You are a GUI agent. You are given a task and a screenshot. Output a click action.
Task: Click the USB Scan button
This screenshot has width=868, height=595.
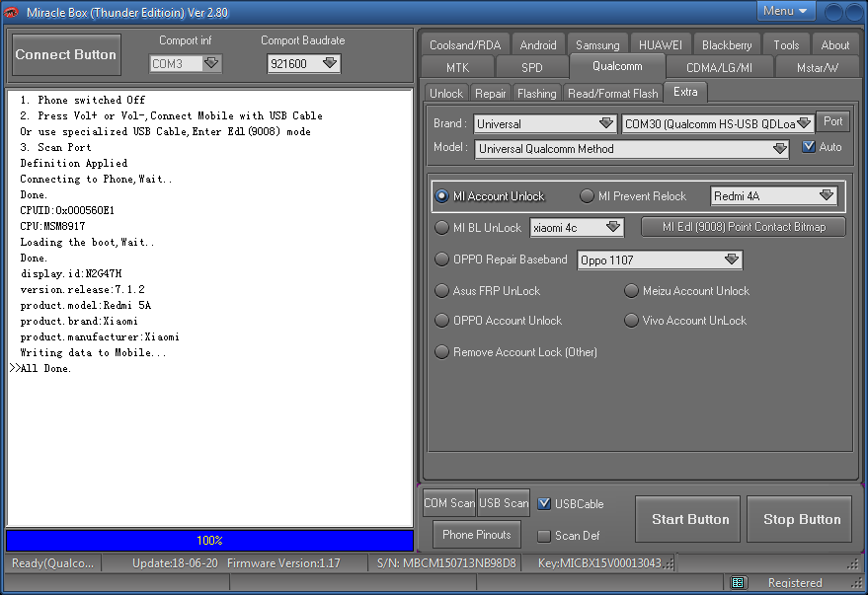(x=504, y=503)
